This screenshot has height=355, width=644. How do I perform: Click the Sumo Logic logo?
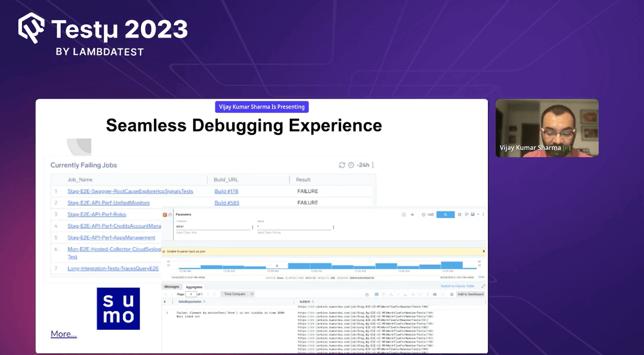pyautogui.click(x=118, y=309)
